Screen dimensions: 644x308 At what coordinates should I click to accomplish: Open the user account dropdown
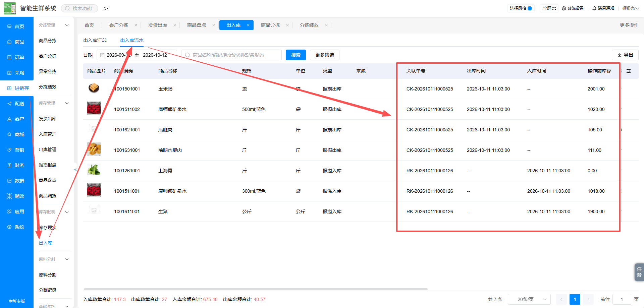click(x=631, y=8)
